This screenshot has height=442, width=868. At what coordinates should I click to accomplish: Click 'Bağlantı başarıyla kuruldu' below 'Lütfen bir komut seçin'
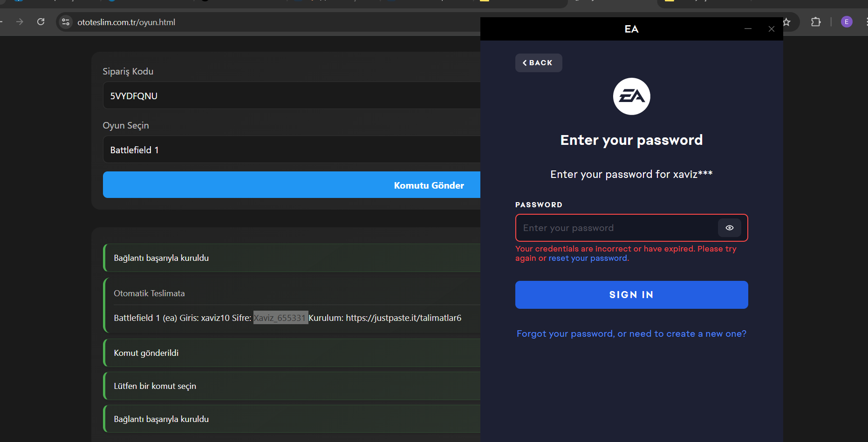point(161,419)
